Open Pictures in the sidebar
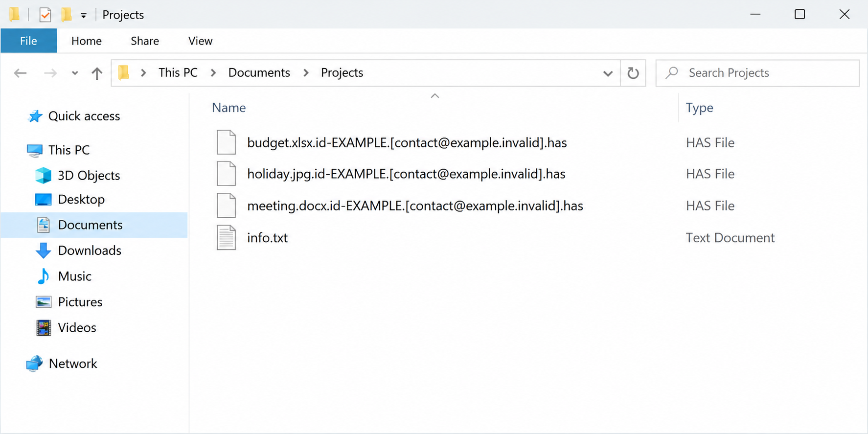This screenshot has height=434, width=868. (80, 302)
